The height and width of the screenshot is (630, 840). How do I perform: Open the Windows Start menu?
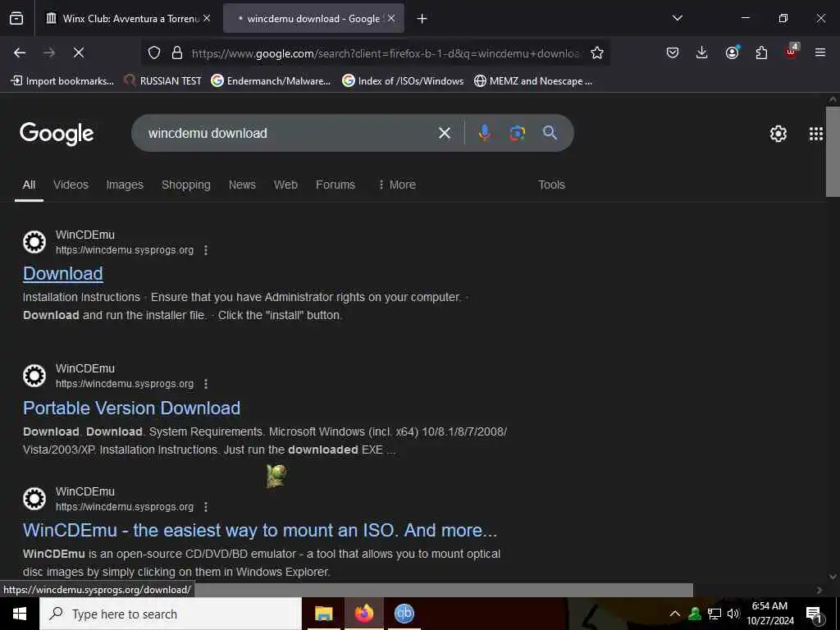click(x=20, y=614)
